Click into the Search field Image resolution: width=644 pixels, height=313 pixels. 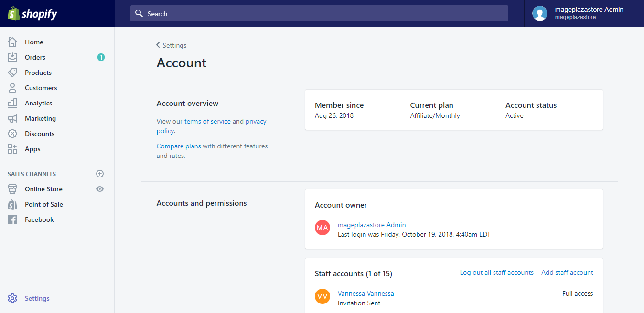point(319,13)
